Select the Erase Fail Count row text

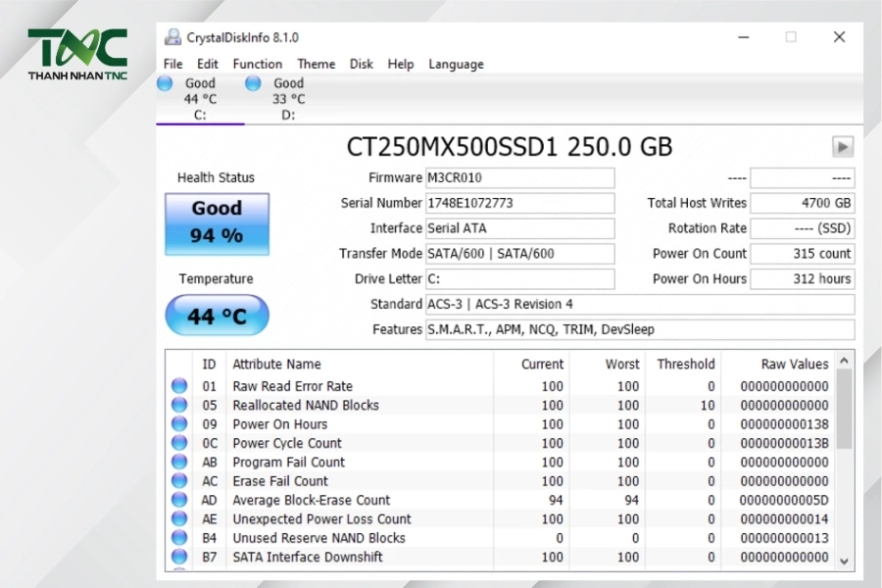280,481
